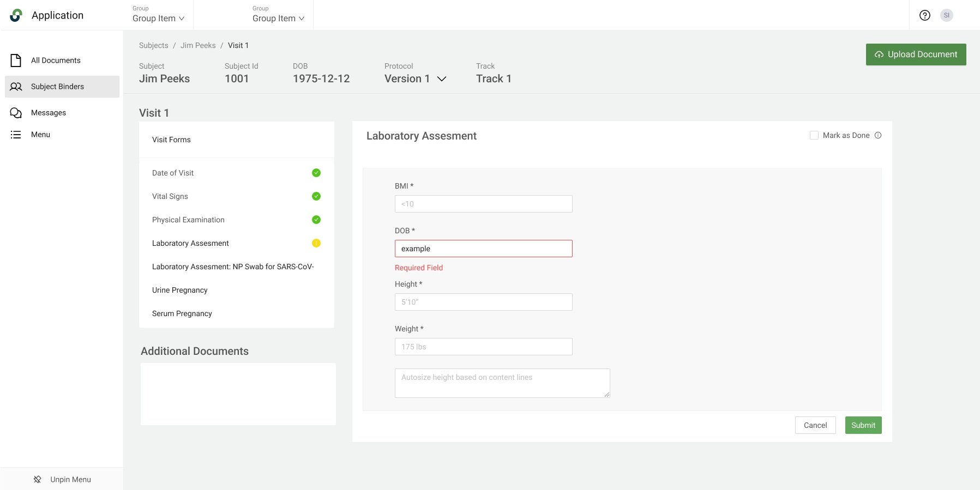Image resolution: width=980 pixels, height=490 pixels.
Task: Open the Menu sidebar item
Action: [x=62, y=135]
